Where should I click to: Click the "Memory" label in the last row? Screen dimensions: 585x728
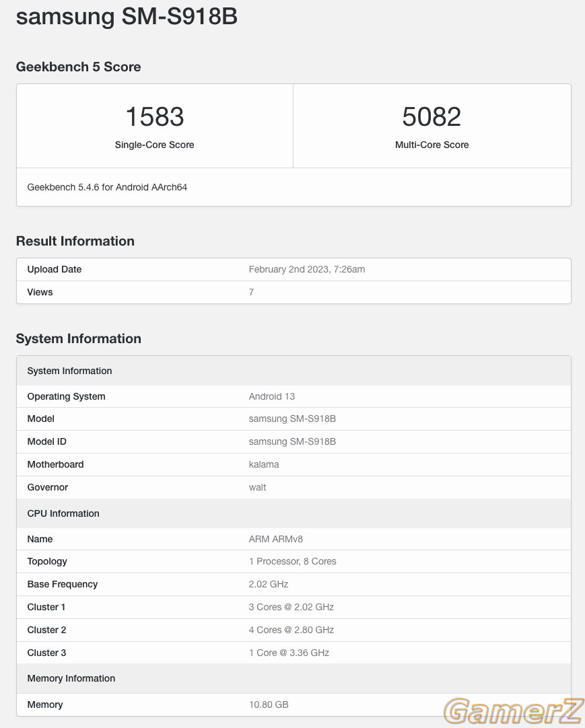[x=45, y=704]
